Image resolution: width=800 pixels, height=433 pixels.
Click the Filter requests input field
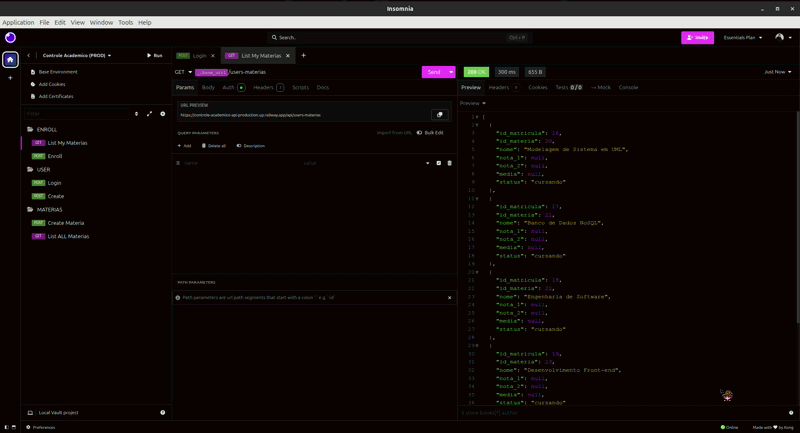[x=78, y=114]
